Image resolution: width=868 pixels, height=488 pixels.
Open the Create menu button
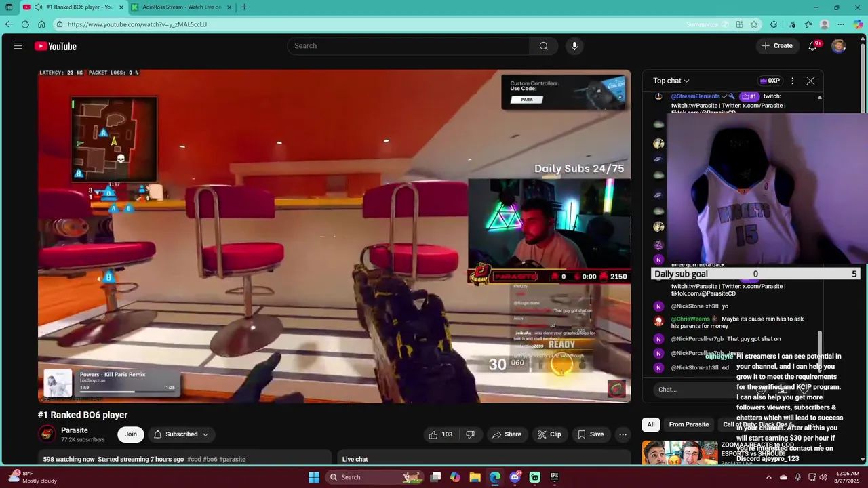[x=777, y=46]
